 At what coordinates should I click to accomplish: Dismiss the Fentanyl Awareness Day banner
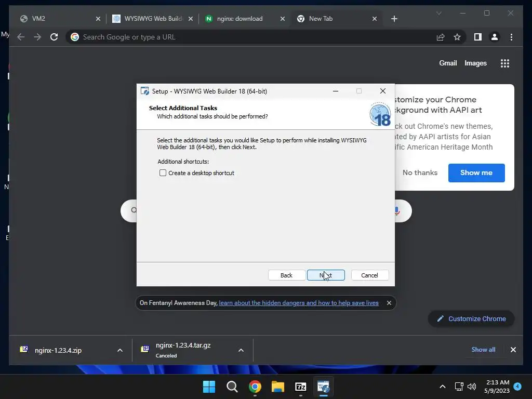pos(389,303)
